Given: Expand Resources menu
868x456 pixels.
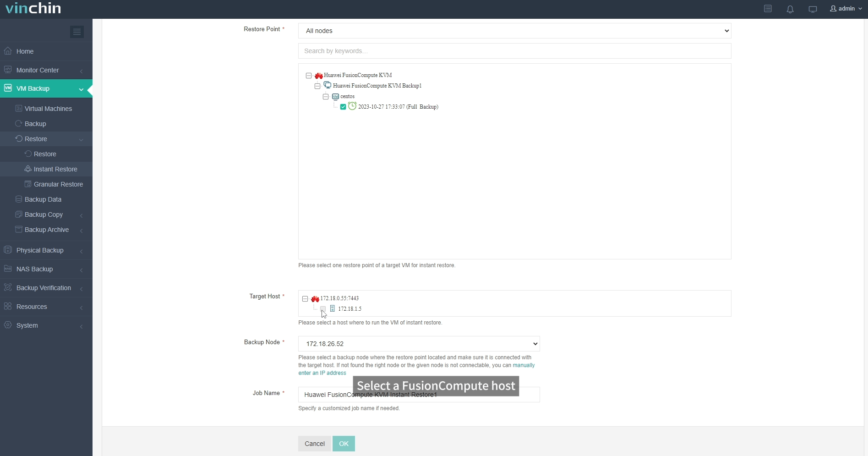Looking at the screenshot, I should tap(46, 307).
